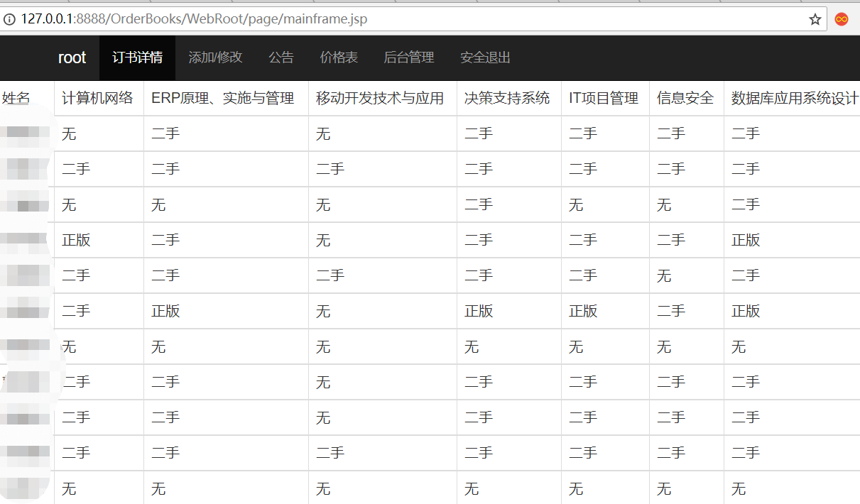Screen dimensions: 860x504
Task: Select the 正版 cell under 决策支持系统
Action: click(x=479, y=312)
